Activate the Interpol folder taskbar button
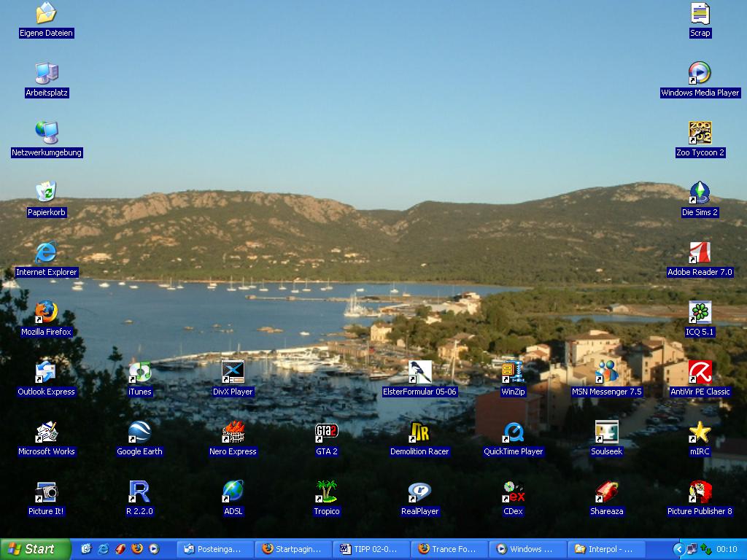This screenshot has width=747, height=560. pos(605,549)
